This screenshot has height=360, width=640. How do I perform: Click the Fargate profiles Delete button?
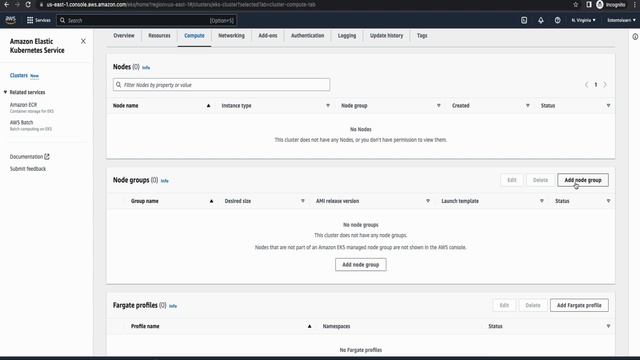533,305
